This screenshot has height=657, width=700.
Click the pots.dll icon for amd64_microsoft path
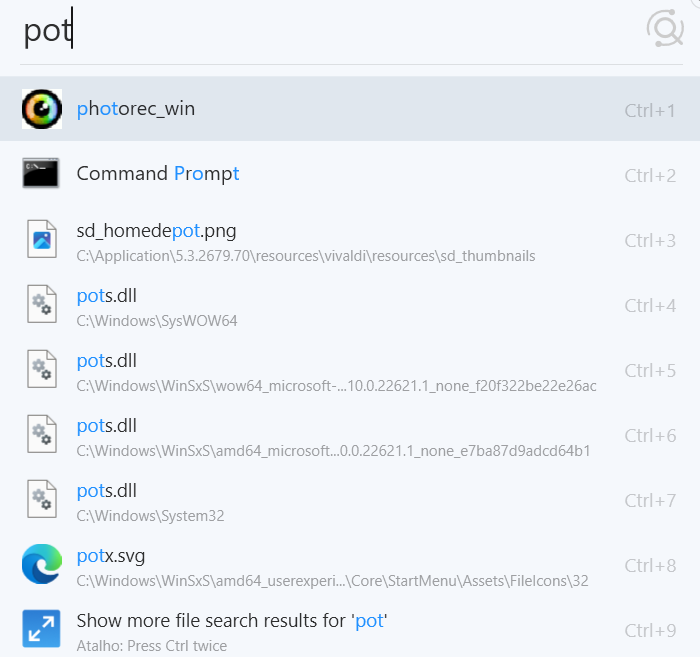(x=42, y=434)
